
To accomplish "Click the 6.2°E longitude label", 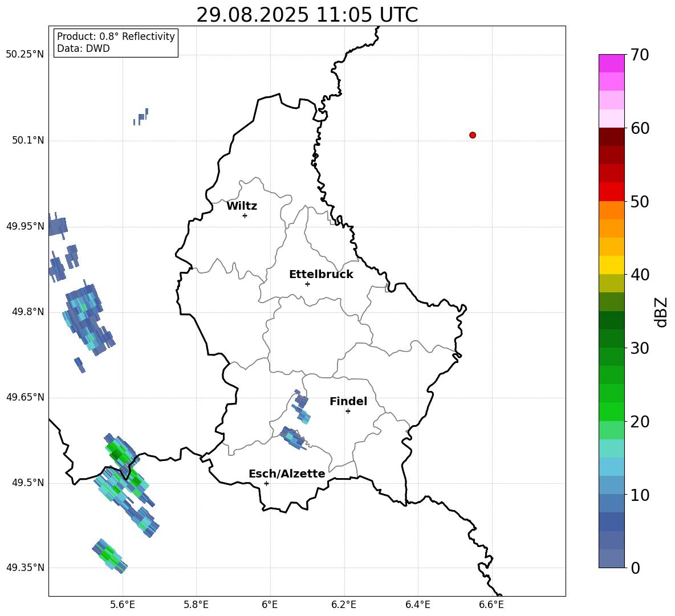I will (344, 605).
